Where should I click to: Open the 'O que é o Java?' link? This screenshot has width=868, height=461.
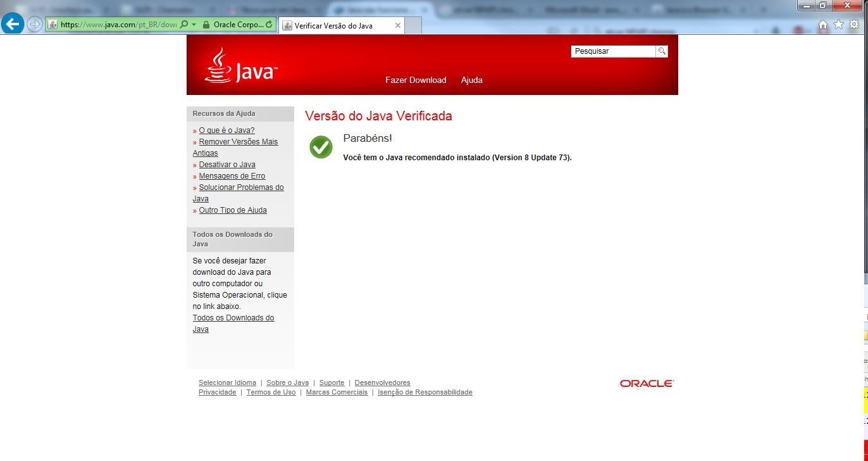click(x=226, y=130)
